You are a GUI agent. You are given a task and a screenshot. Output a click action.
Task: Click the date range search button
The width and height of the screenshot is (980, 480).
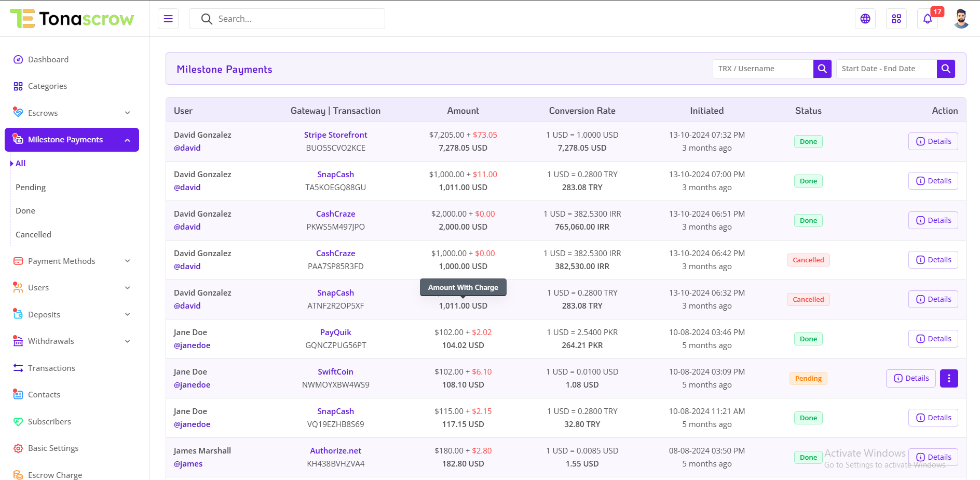click(x=946, y=69)
